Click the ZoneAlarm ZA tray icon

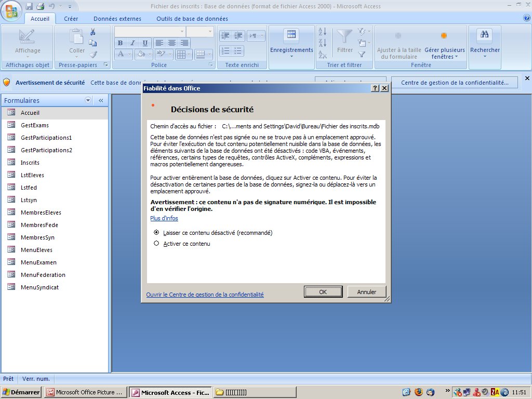click(495, 393)
